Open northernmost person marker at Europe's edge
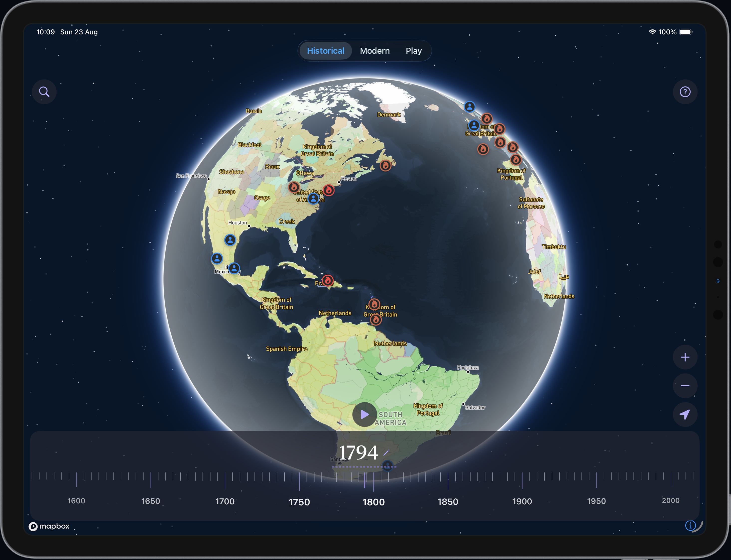The image size is (731, 560). tap(469, 107)
